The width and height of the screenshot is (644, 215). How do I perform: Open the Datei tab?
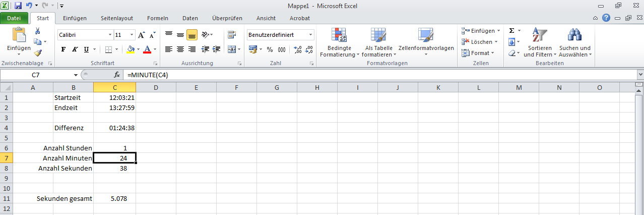point(14,18)
